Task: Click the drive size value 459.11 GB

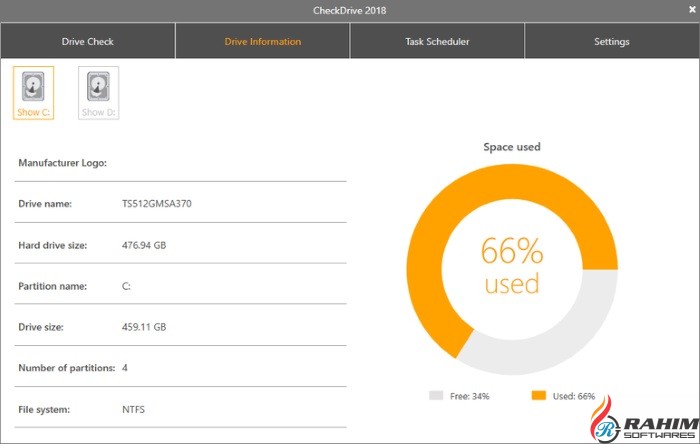Action: coord(144,327)
